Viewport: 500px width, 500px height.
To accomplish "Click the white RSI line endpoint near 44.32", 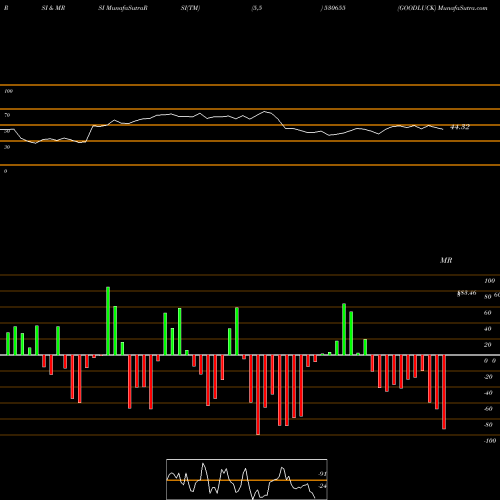I will [442, 129].
